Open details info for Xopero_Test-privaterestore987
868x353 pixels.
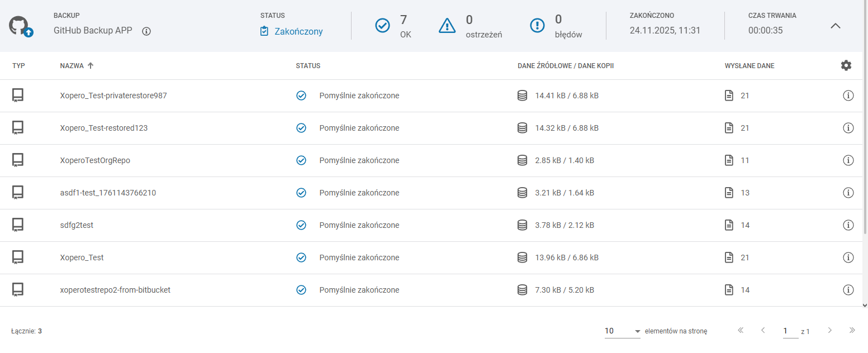pos(847,96)
